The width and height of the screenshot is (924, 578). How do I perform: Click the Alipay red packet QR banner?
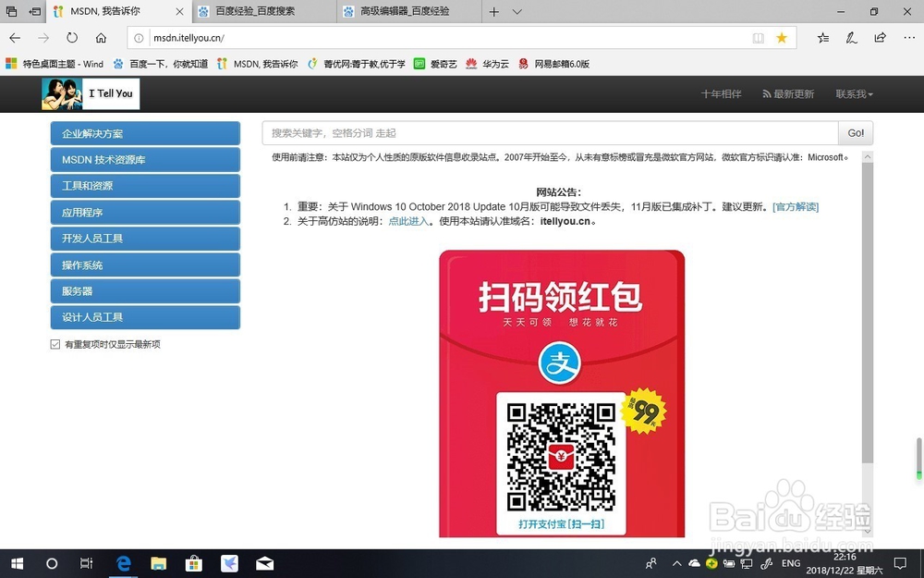click(562, 393)
